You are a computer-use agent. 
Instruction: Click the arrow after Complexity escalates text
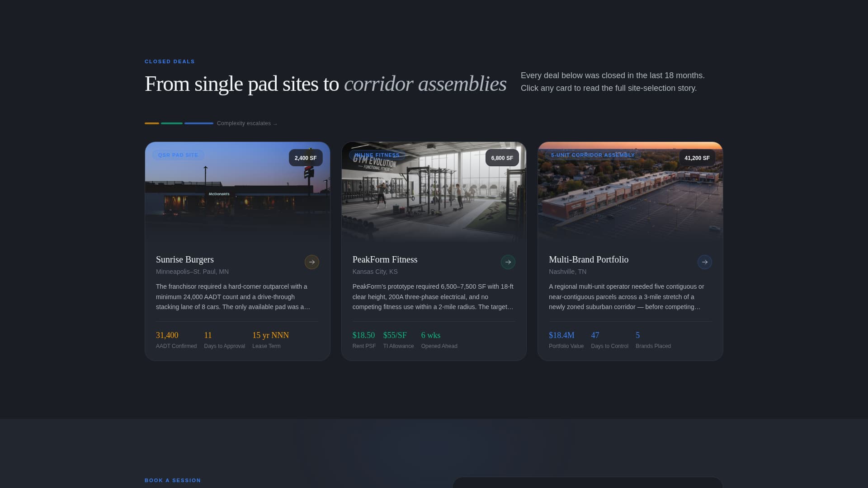[275, 123]
